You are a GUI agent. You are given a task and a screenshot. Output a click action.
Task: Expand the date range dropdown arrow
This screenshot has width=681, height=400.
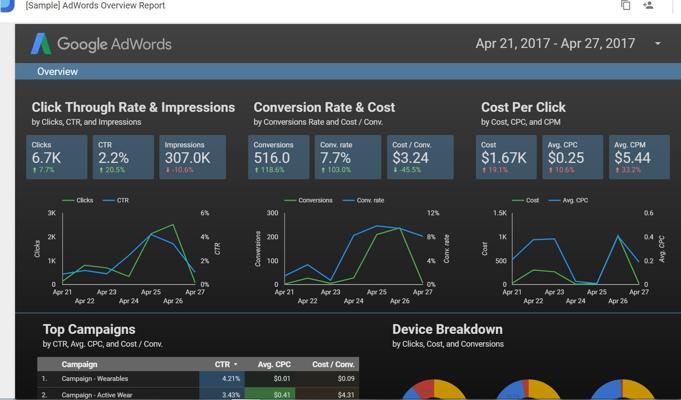pos(658,43)
